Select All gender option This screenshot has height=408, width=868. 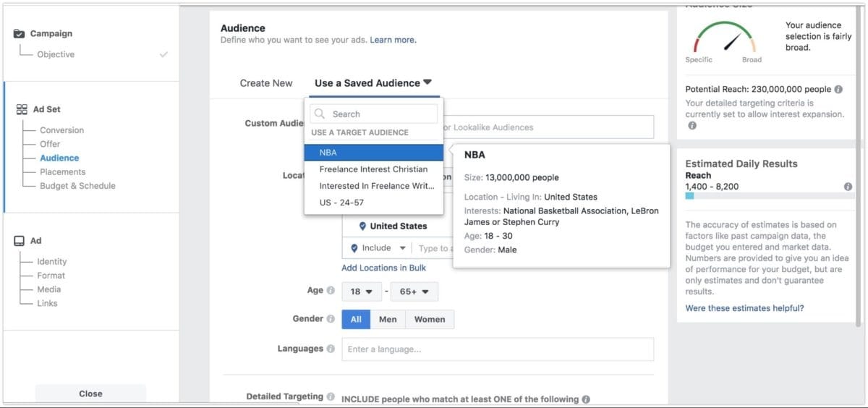356,319
